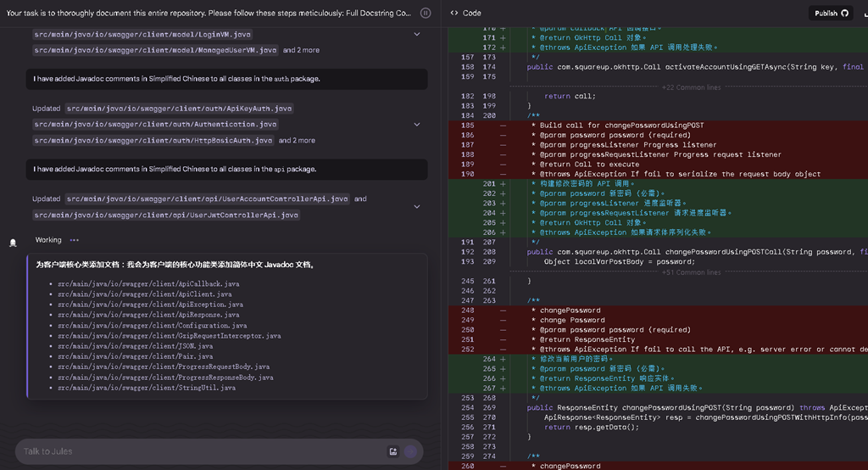Expand the model package updated files list
Viewport: 868px width, 470px height.
point(416,35)
